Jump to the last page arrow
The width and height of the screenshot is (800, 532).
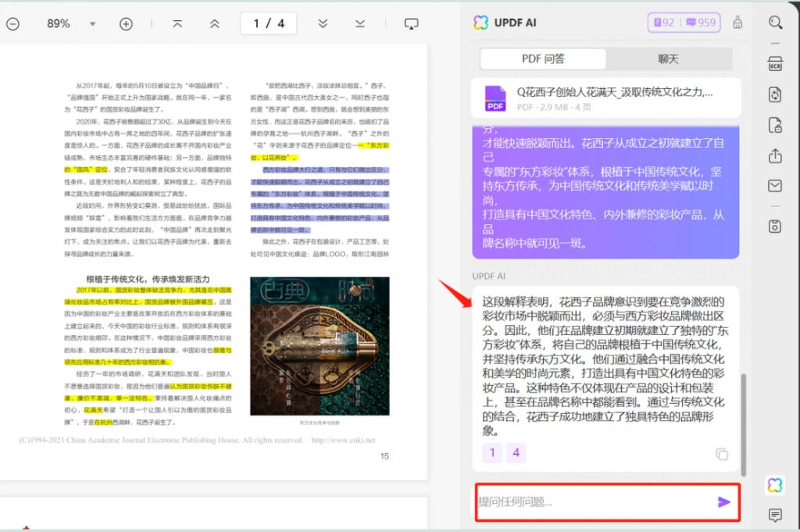pos(359,23)
